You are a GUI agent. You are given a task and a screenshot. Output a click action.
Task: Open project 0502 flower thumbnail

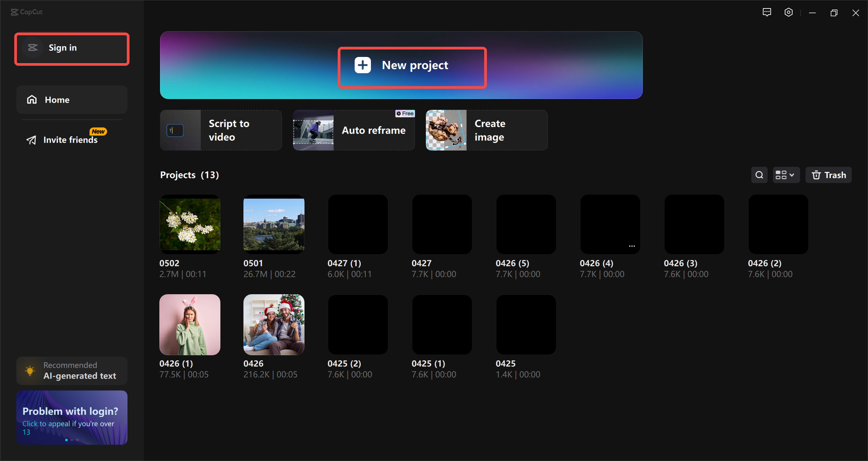pyautogui.click(x=190, y=224)
